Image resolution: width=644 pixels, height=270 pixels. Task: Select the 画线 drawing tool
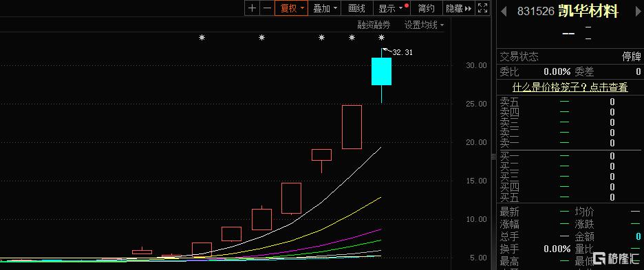(356, 8)
